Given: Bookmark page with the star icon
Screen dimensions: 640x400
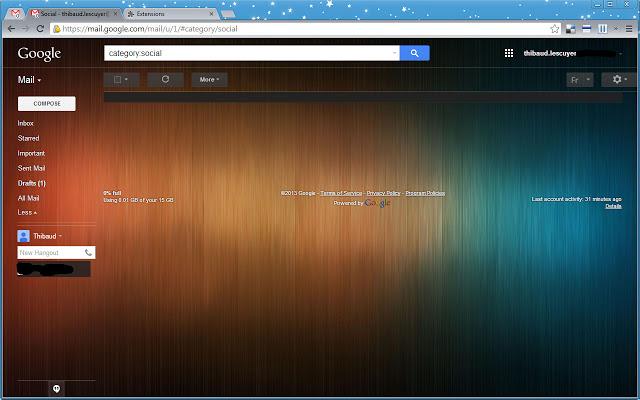Looking at the screenshot, I should 554,29.
